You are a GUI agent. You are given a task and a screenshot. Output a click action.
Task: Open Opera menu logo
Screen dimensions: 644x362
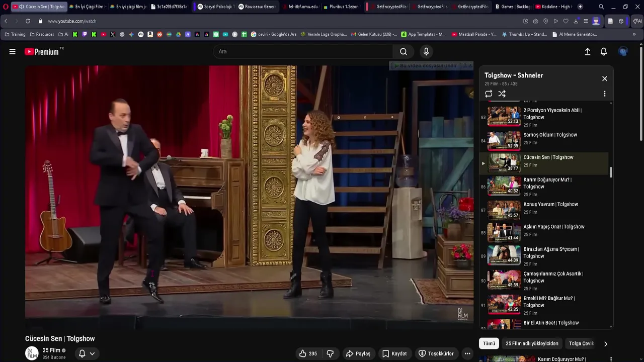[x=6, y=7]
